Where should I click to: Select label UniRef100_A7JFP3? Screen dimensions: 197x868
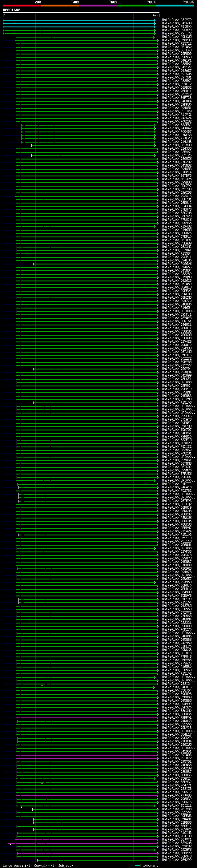pyautogui.click(x=177, y=138)
